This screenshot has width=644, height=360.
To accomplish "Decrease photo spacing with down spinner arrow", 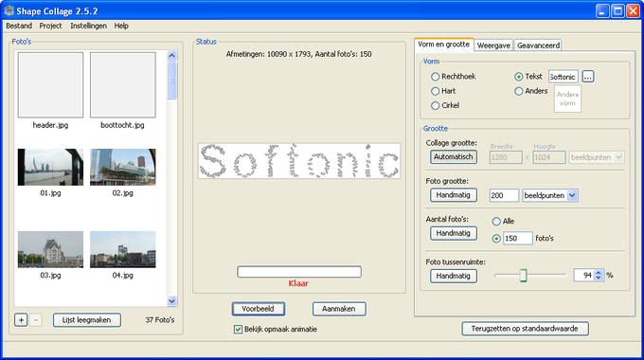I will tap(599, 279).
